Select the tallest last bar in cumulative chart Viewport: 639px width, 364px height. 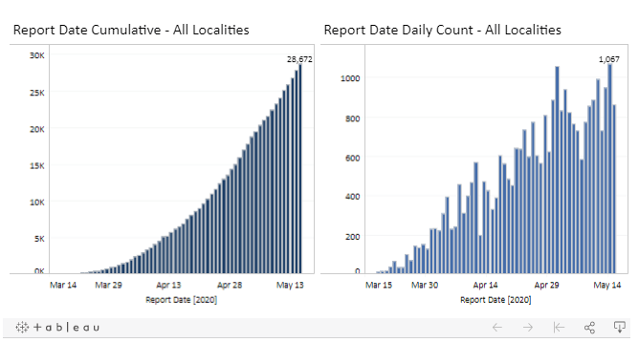[x=300, y=168]
